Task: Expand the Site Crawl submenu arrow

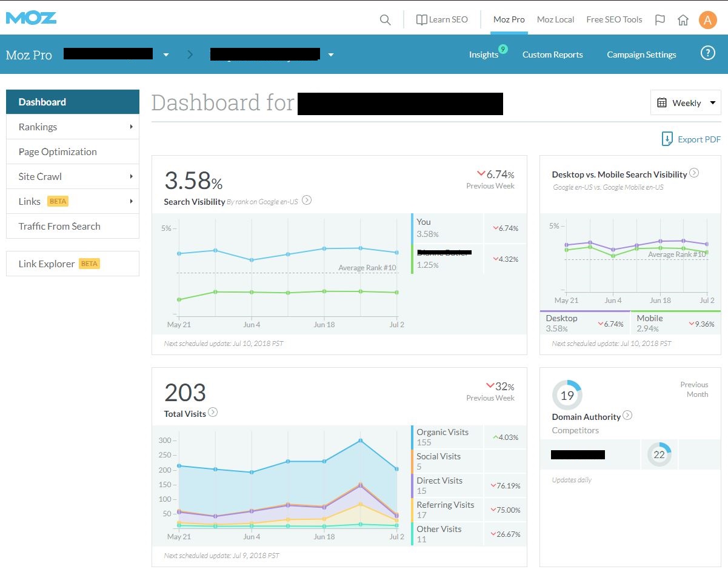Action: tap(131, 176)
